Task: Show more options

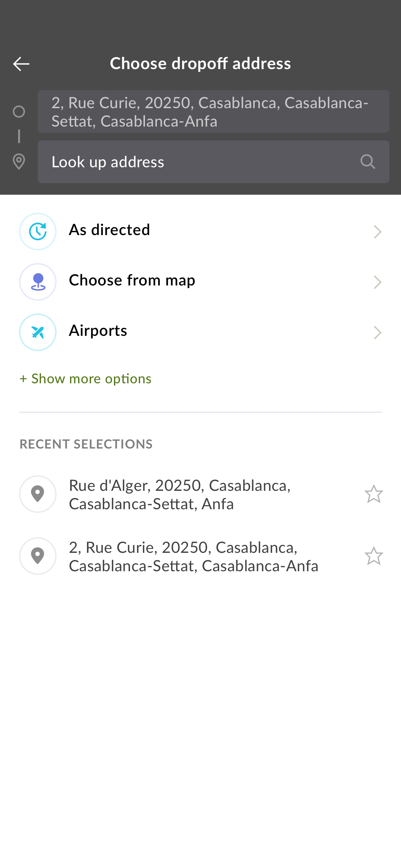Action: [86, 379]
